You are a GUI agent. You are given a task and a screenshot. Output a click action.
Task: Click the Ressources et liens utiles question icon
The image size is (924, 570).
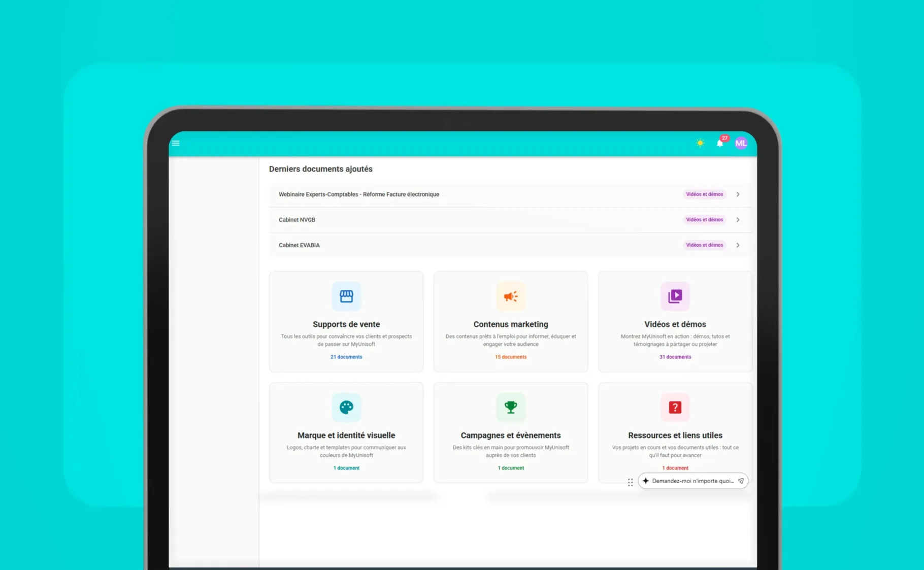pyautogui.click(x=675, y=408)
